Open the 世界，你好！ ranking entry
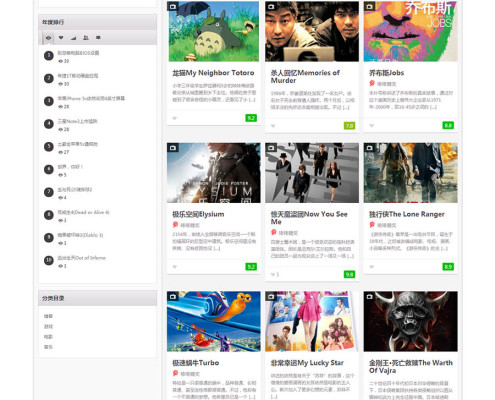This screenshot has height=400, width=495. pyautogui.click(x=70, y=167)
